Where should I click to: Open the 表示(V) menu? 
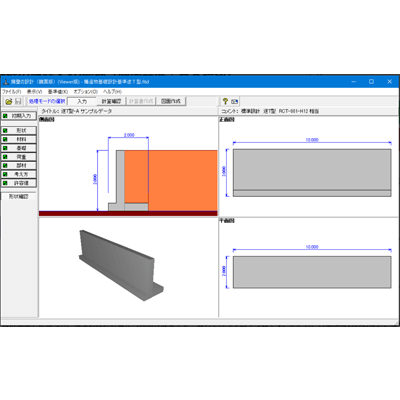coord(35,92)
